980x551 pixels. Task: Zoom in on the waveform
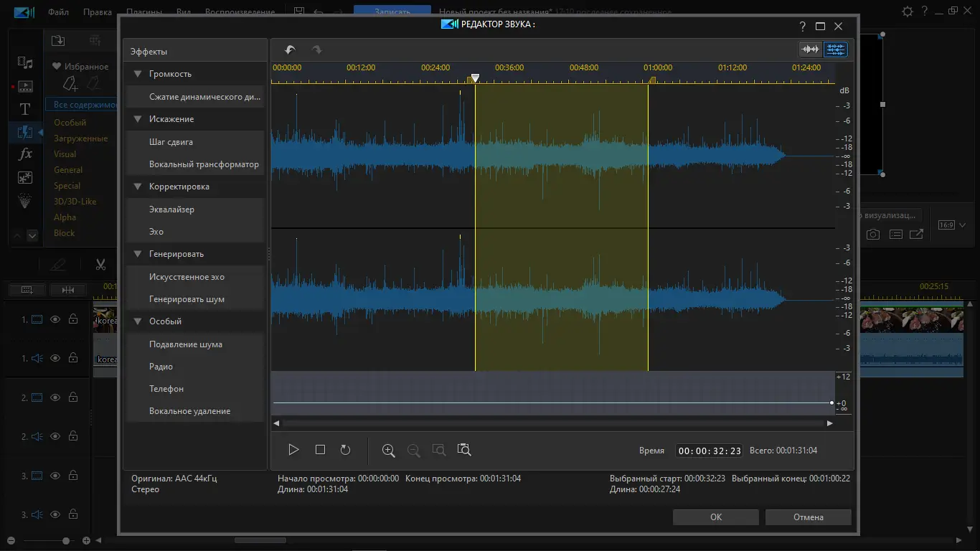pyautogui.click(x=388, y=450)
